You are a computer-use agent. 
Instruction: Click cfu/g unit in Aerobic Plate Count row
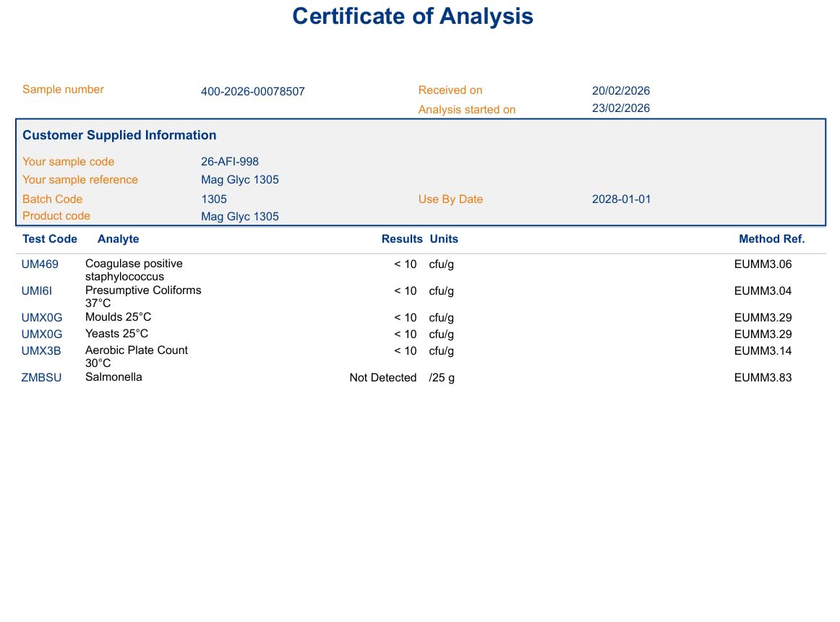point(442,351)
